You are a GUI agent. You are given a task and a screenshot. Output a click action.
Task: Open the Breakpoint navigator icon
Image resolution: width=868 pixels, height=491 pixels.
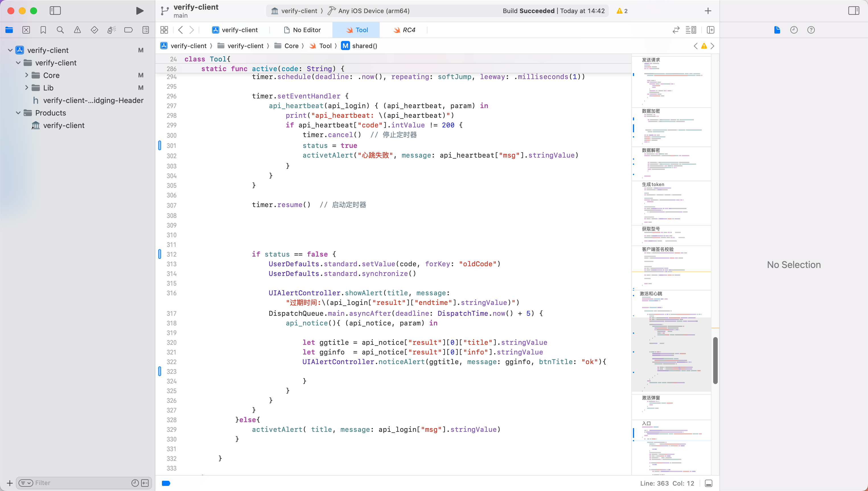(x=128, y=30)
